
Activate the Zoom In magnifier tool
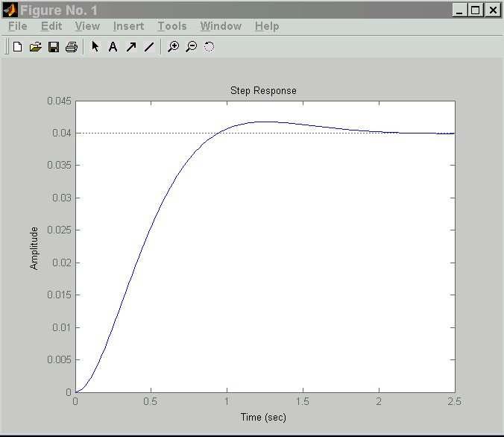[x=173, y=47]
